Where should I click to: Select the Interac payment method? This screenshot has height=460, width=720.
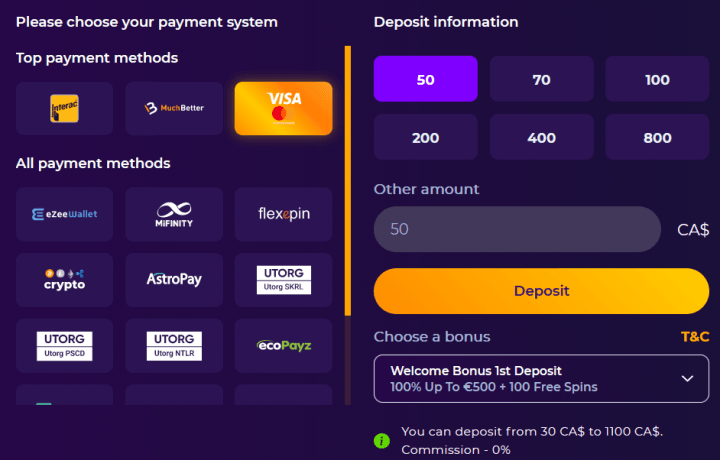(x=64, y=108)
